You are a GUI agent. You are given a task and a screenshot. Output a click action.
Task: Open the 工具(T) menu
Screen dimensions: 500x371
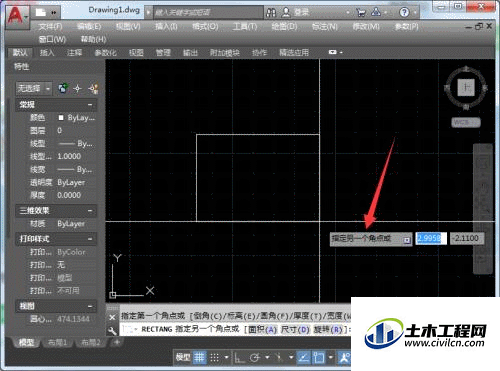[245, 27]
